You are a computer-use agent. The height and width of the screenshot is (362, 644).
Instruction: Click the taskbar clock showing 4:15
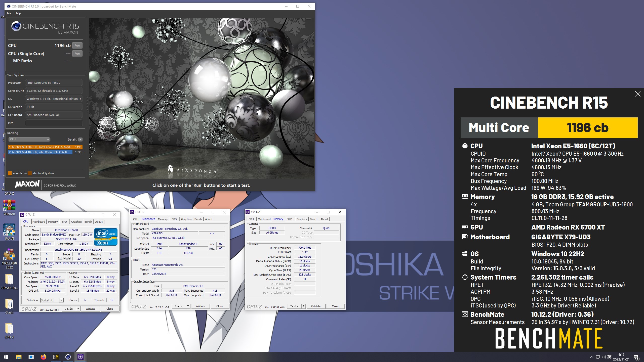[621, 357]
